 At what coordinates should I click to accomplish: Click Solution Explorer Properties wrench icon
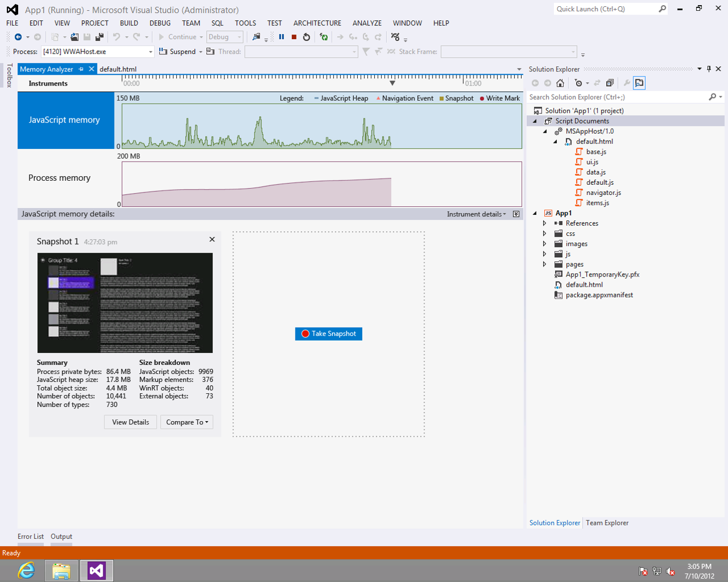click(627, 83)
